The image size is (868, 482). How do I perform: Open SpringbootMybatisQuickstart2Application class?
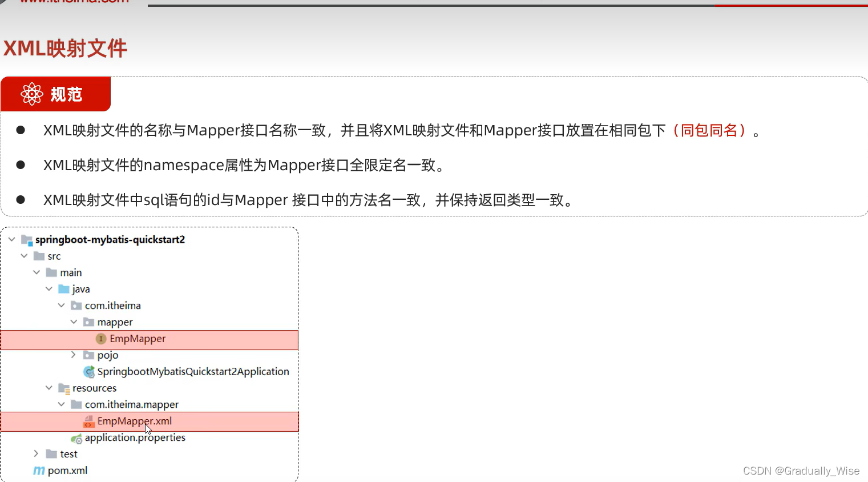point(193,372)
